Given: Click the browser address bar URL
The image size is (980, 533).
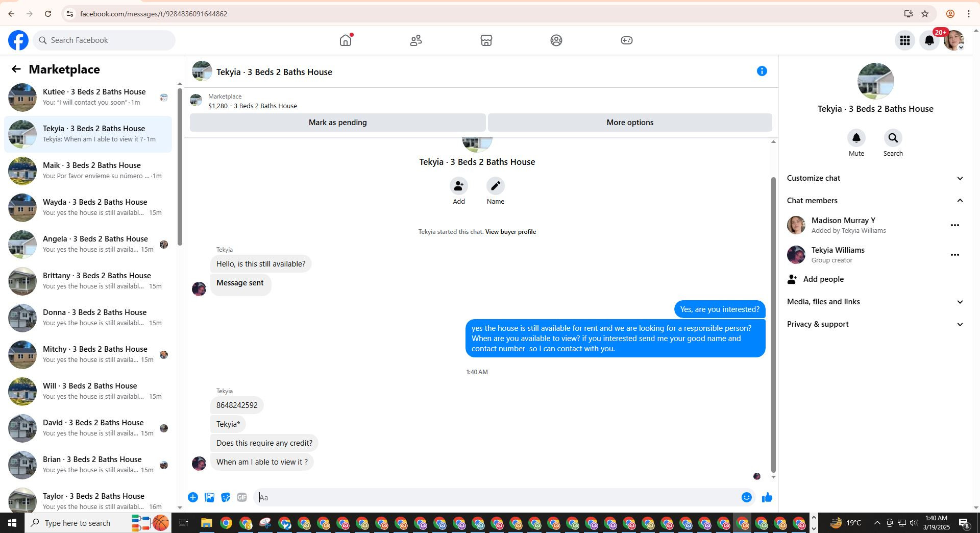Looking at the screenshot, I should point(154,14).
